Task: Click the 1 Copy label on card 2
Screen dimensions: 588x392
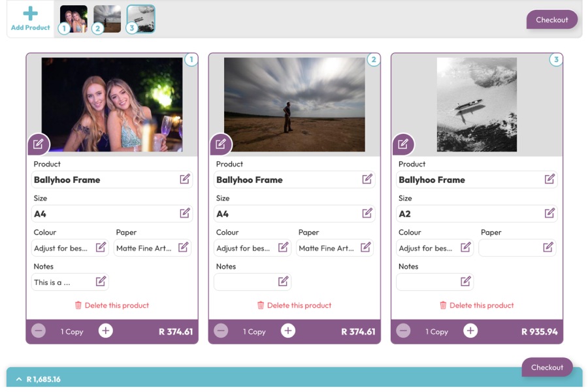Action: [x=254, y=332]
